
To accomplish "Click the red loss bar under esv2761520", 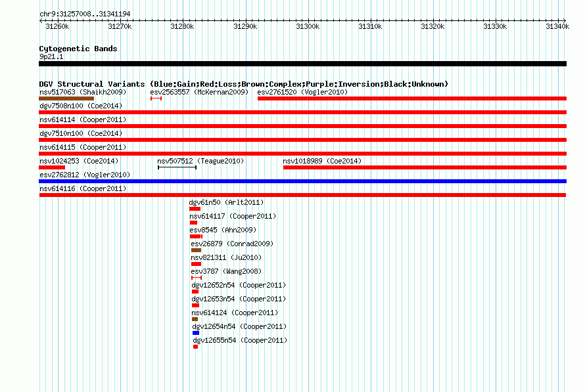I will tap(412, 98).
